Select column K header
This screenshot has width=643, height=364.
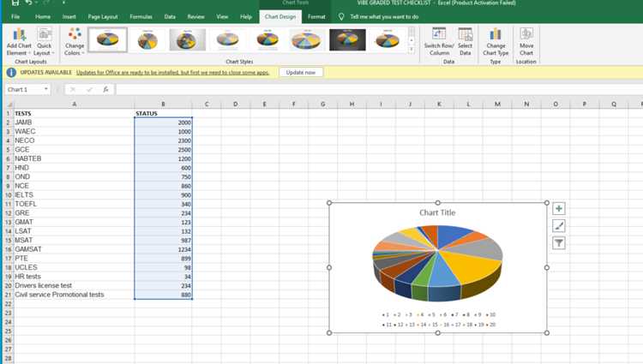439,104
